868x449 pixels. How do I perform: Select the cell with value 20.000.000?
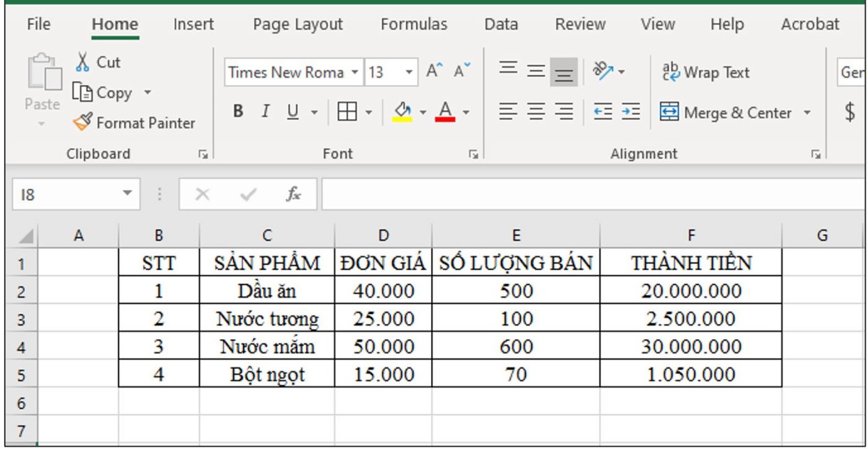click(691, 291)
